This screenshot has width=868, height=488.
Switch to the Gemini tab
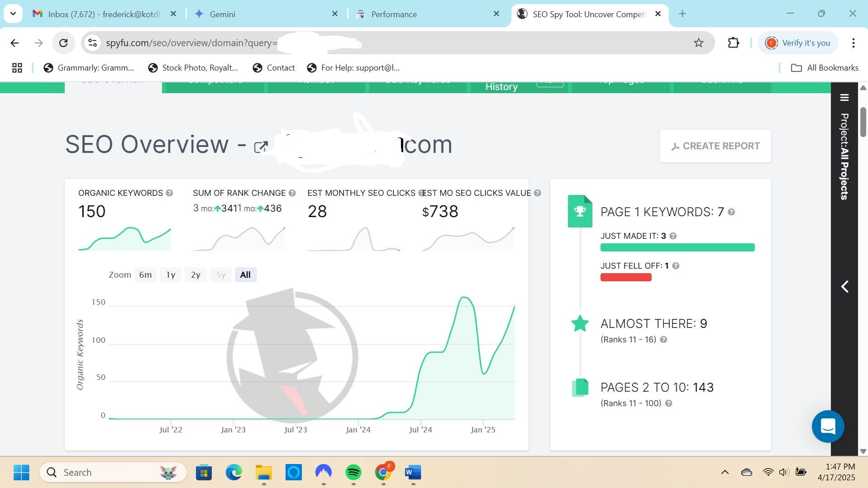click(x=267, y=14)
